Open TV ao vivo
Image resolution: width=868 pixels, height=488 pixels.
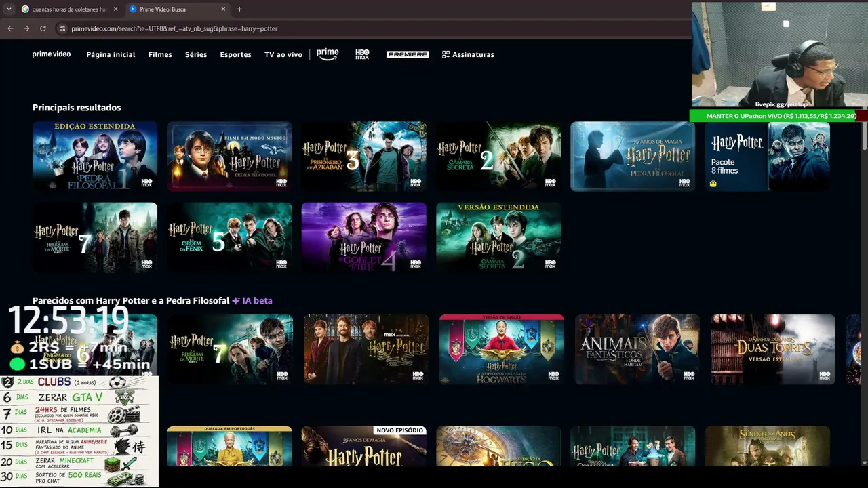click(283, 54)
